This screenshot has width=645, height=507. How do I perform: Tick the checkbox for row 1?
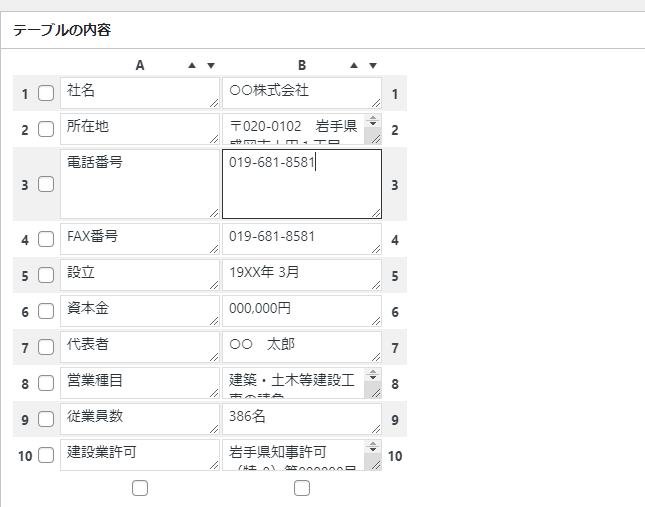coord(46,94)
